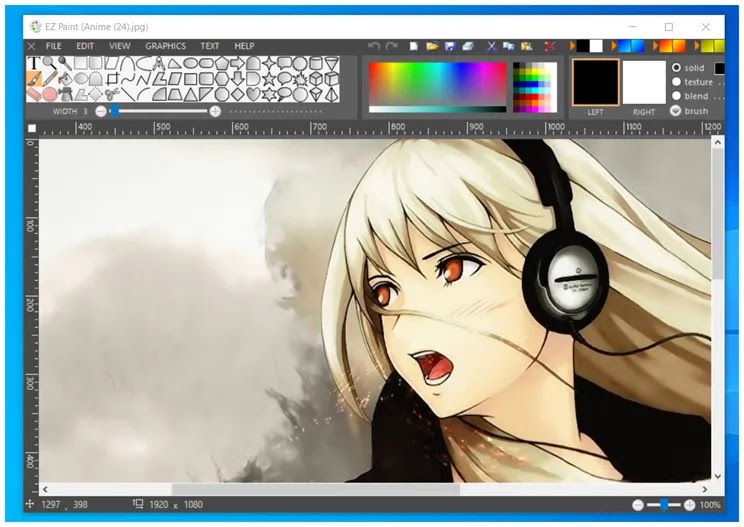Open the HELP menu
Screen dimensions: 744x527
click(x=244, y=46)
